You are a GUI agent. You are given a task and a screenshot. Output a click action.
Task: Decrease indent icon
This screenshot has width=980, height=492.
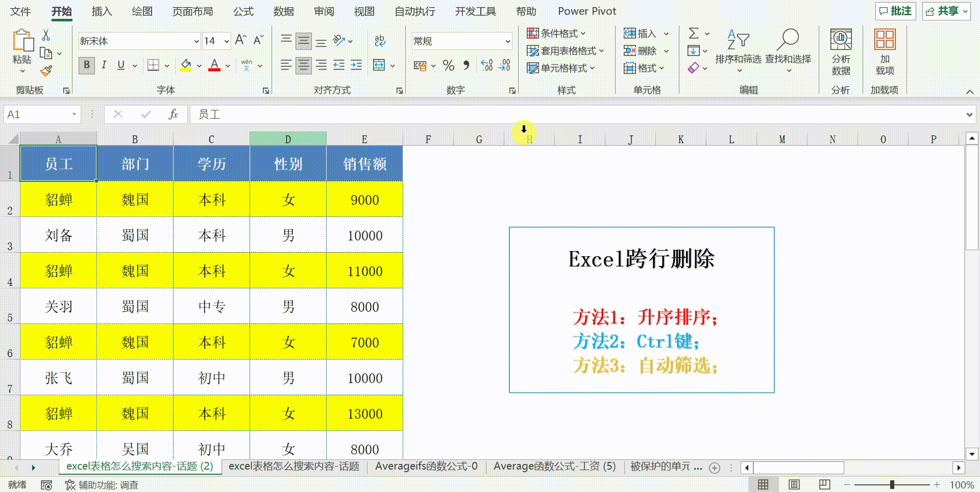(339, 65)
